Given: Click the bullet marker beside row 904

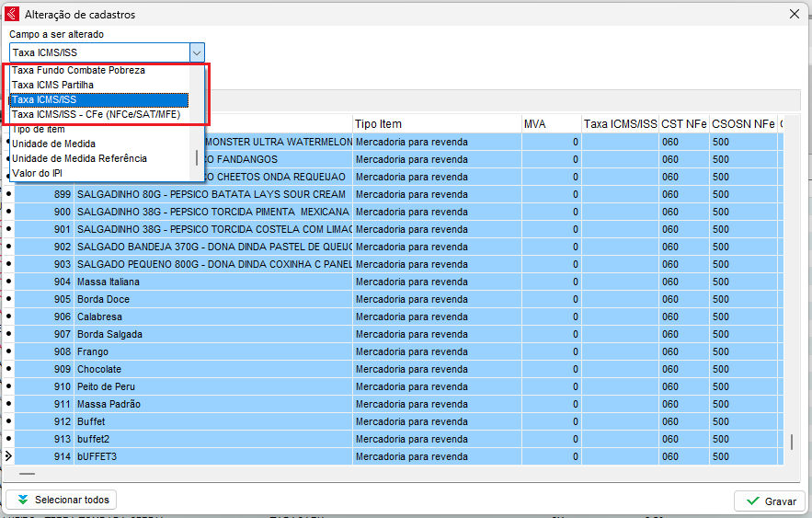Looking at the screenshot, I should pyautogui.click(x=8, y=282).
